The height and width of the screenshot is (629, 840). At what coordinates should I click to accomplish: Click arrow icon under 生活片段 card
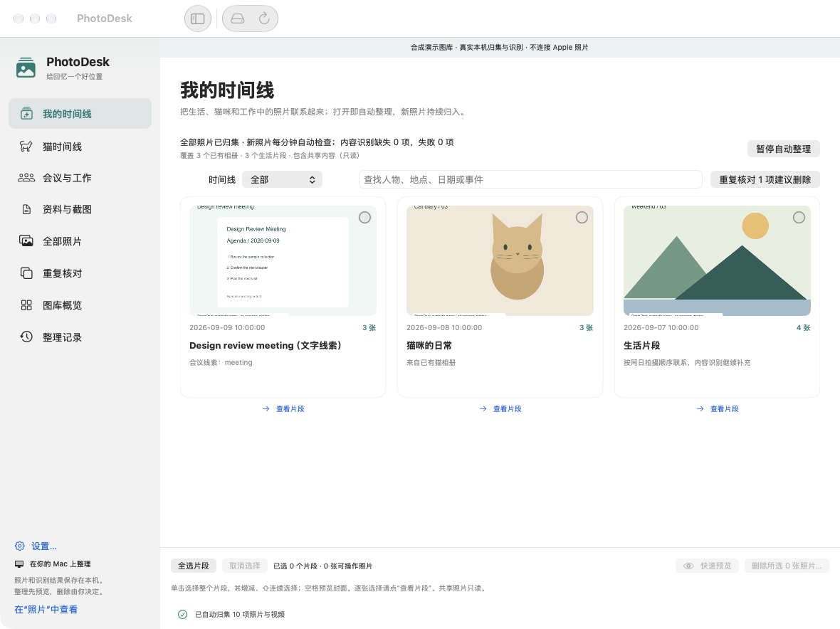coord(700,408)
